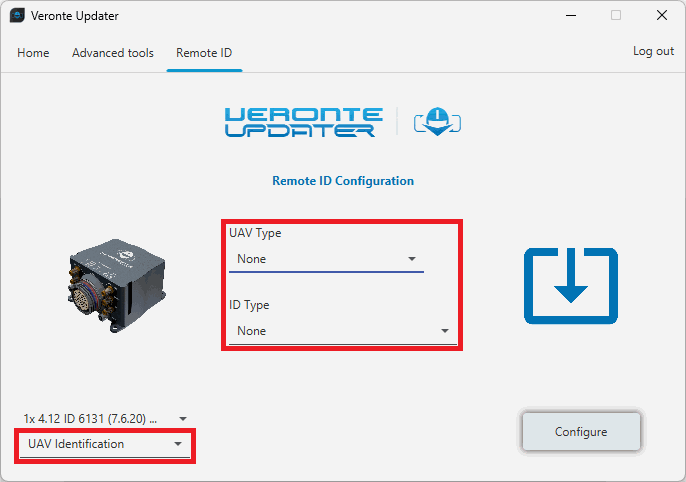Image resolution: width=686 pixels, height=482 pixels.
Task: Click the Log out link
Action: tap(653, 51)
